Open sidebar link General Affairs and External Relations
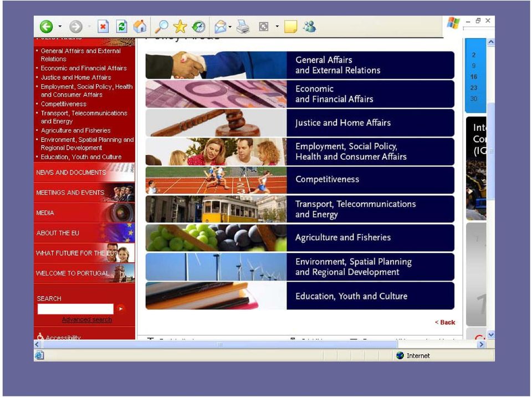 click(x=81, y=55)
